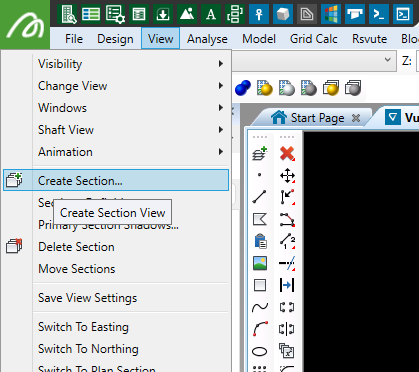The width and height of the screenshot is (419, 372).
Task: Select the arc with red endpoints tool
Action: pos(260,329)
